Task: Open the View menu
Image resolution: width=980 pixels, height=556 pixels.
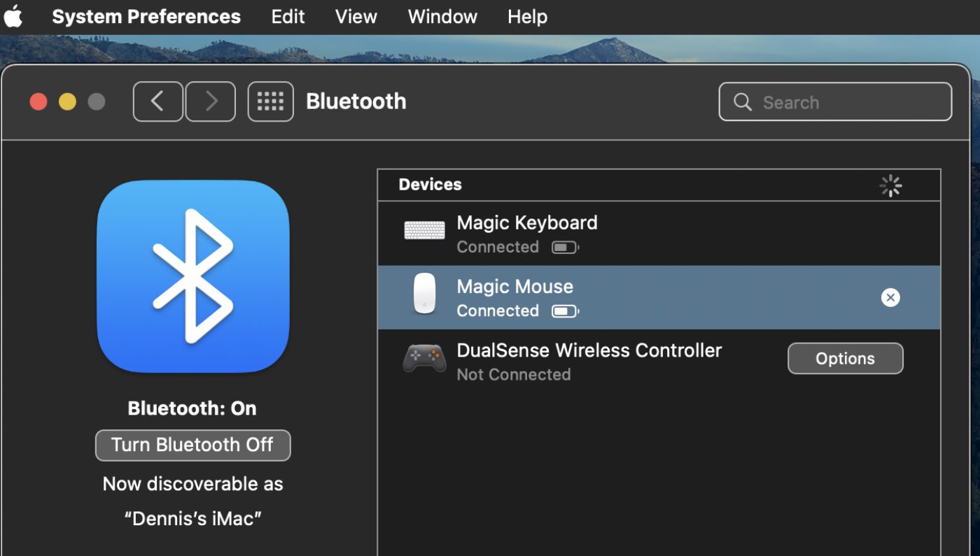Action: (356, 17)
